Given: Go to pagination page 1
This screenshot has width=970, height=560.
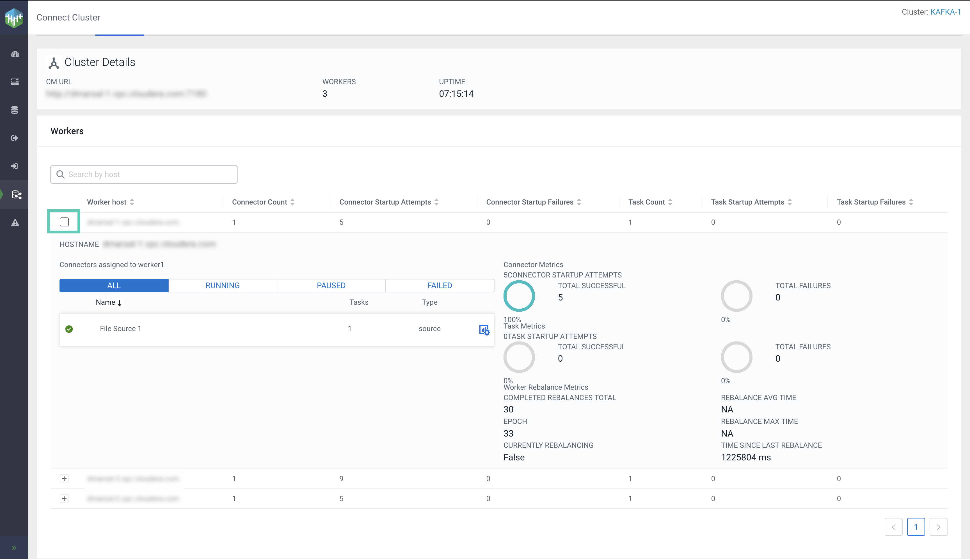Looking at the screenshot, I should [915, 527].
